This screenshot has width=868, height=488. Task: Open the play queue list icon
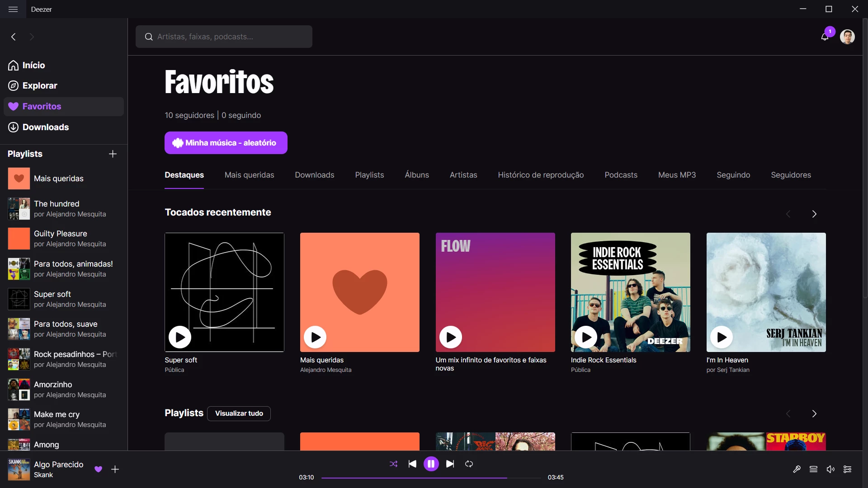point(813,469)
